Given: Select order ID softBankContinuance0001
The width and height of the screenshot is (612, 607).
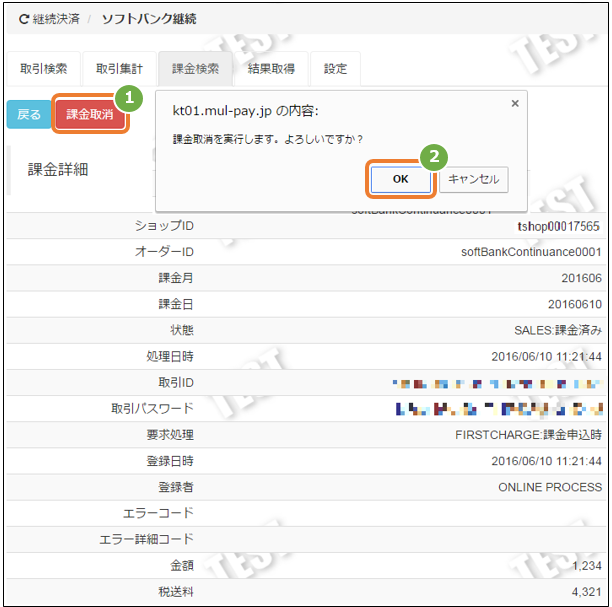Looking at the screenshot, I should (x=531, y=252).
